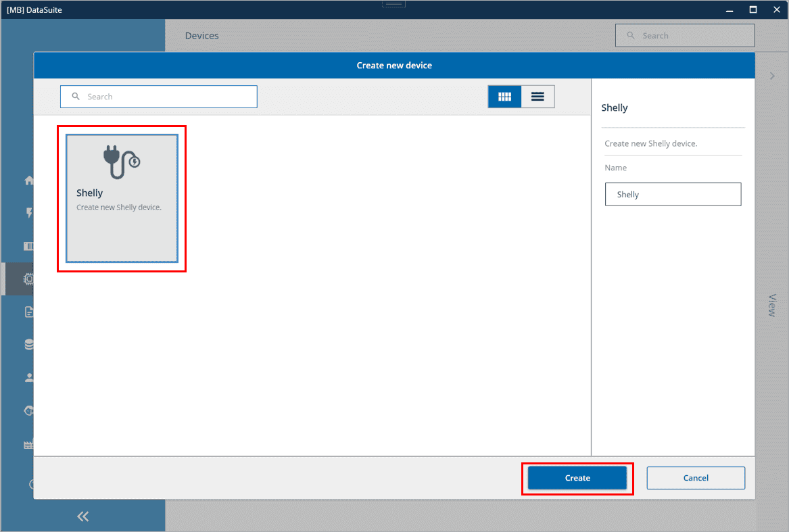Image resolution: width=789 pixels, height=532 pixels.
Task: Open the document sidebar icon
Action: coord(29,312)
